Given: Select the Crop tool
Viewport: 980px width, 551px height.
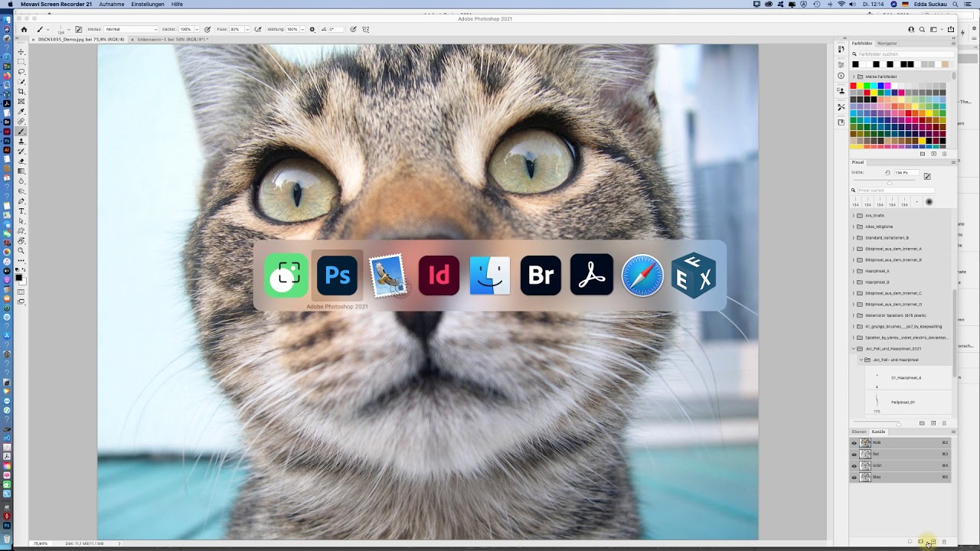Looking at the screenshot, I should [x=21, y=91].
